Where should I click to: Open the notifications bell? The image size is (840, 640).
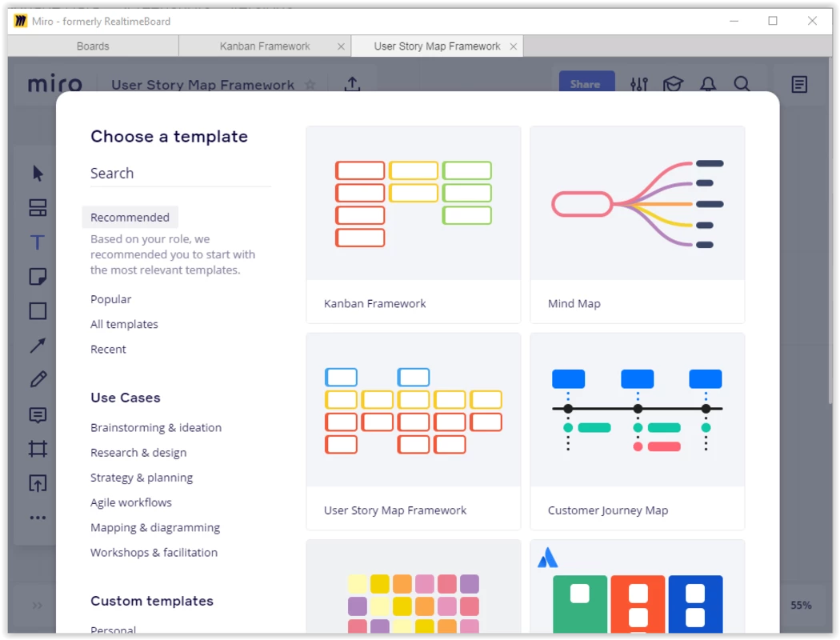[x=707, y=84]
